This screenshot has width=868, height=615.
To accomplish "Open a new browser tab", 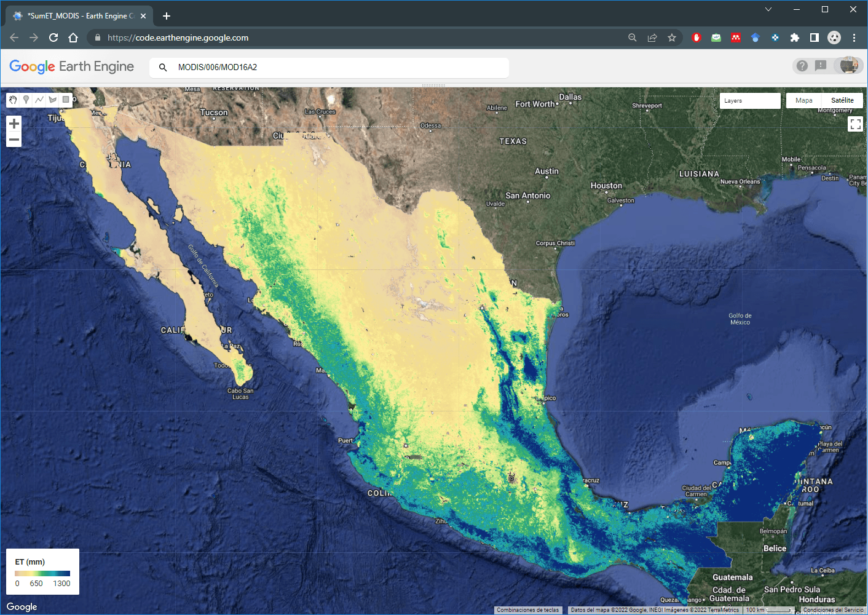I will tap(166, 16).
